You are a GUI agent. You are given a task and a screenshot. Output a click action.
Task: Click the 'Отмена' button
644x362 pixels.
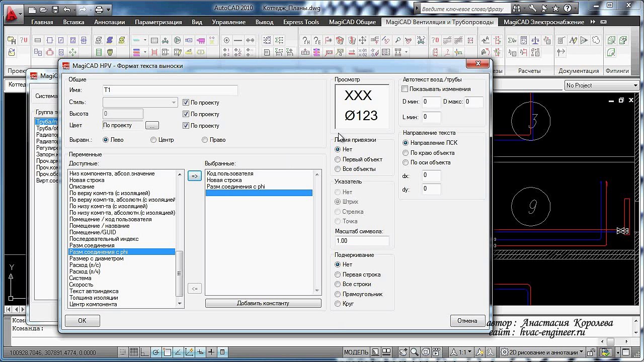(x=467, y=321)
